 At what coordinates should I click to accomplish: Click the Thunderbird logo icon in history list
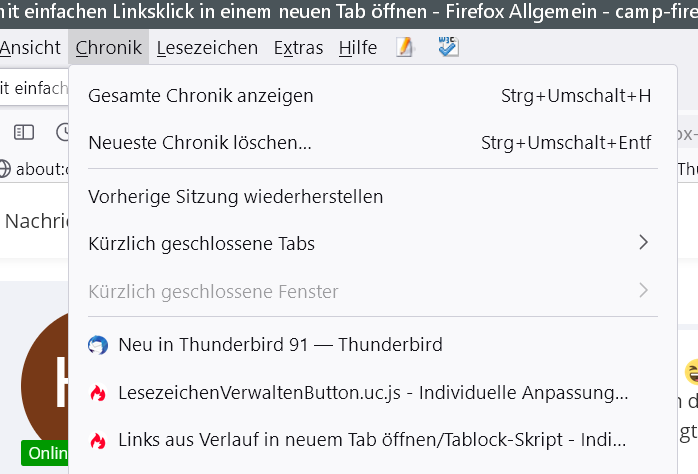(97, 345)
